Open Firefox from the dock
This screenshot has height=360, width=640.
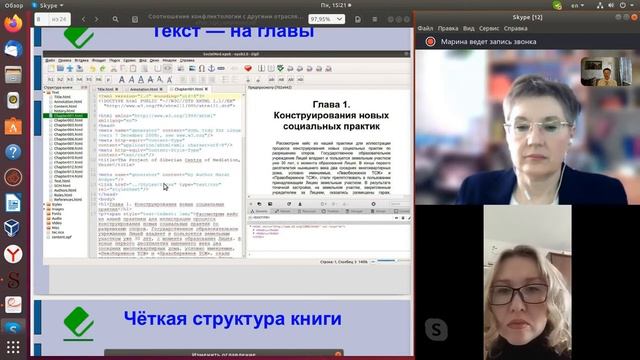13,23
